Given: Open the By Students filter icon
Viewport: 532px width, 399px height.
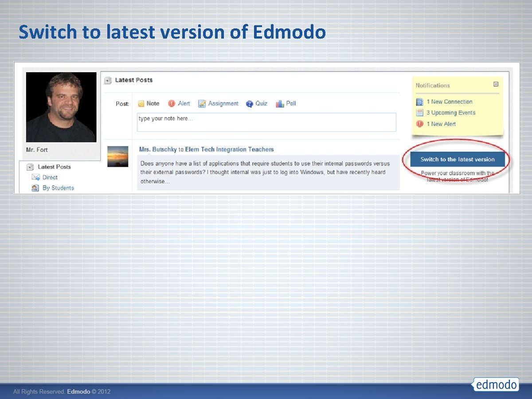Looking at the screenshot, I should pyautogui.click(x=36, y=188).
